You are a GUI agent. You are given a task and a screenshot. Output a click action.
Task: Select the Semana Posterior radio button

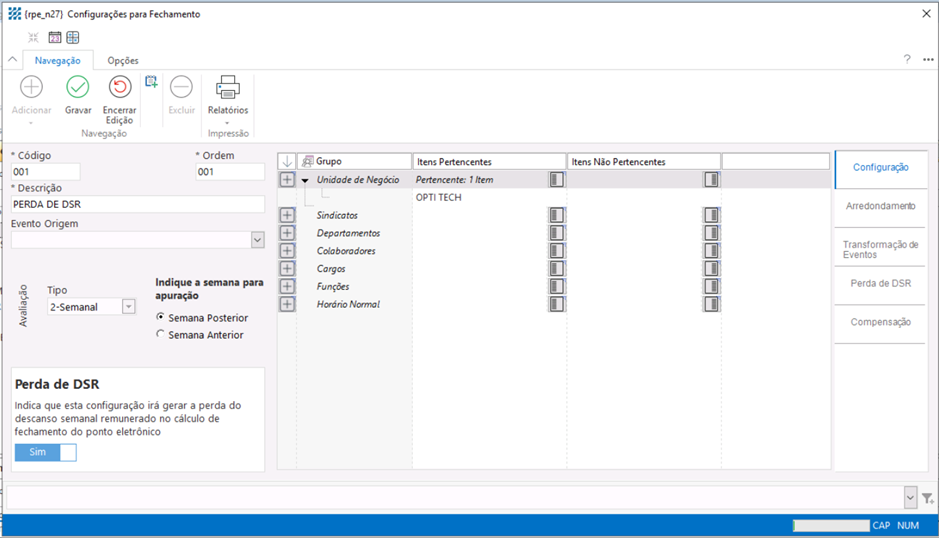[161, 318]
